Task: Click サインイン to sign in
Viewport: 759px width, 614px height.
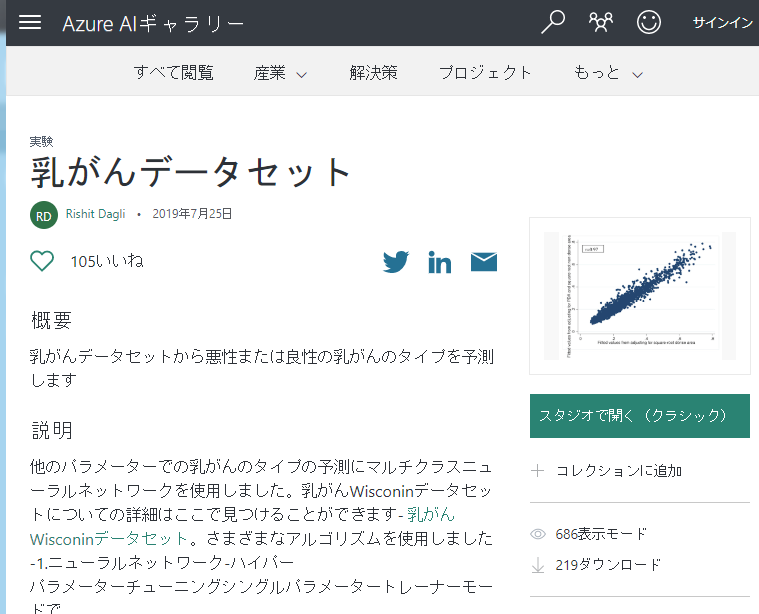Action: [x=722, y=23]
